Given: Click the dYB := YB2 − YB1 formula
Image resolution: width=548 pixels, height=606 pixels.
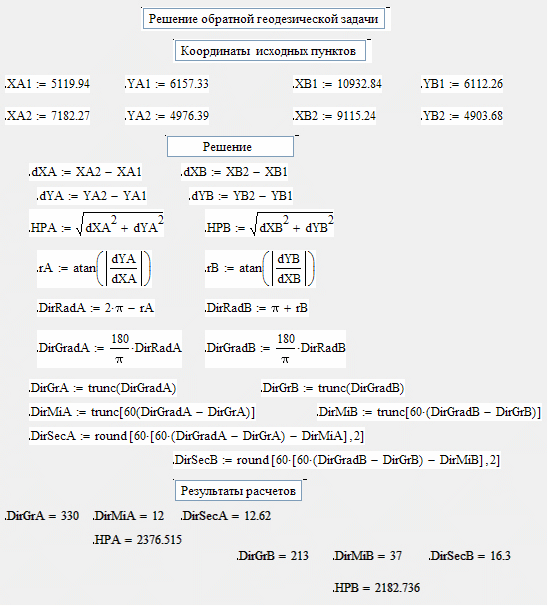Looking at the screenshot, I should click(241, 196).
